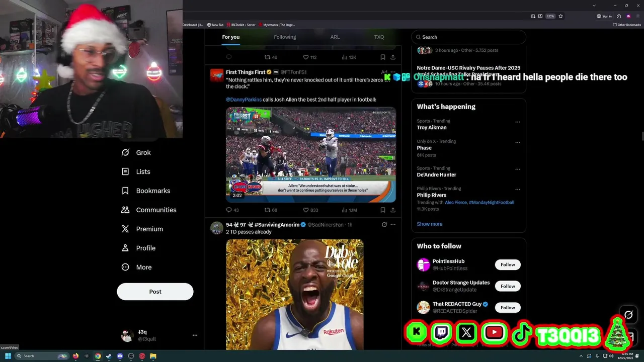Open the Troy Aikman trending topic
Screen dimensions: 644x362
432,128
